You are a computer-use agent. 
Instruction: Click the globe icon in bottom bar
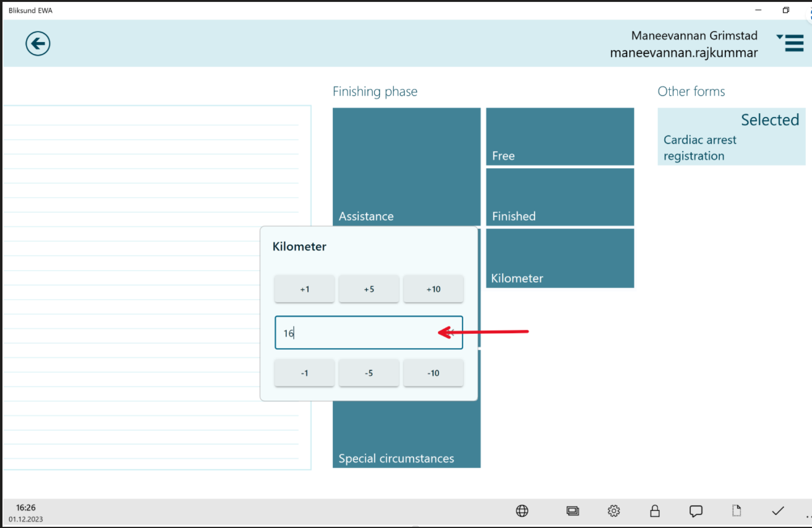522,511
